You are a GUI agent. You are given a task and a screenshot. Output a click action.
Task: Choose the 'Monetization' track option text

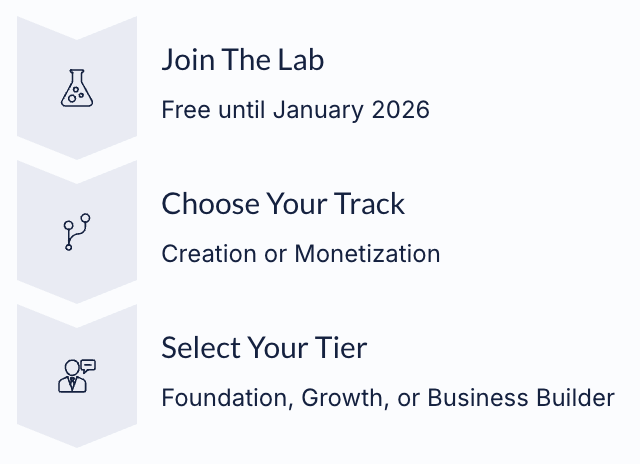(367, 253)
